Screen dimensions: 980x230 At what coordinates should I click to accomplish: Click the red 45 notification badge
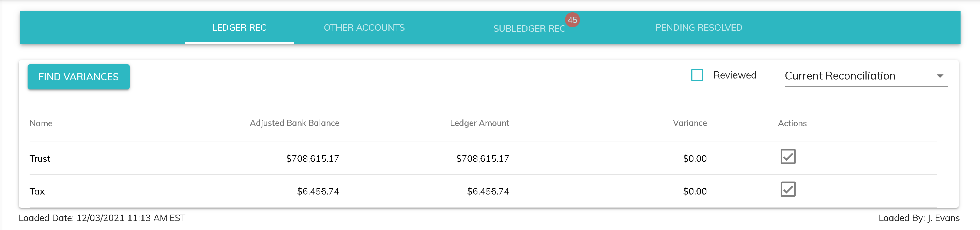(x=572, y=20)
